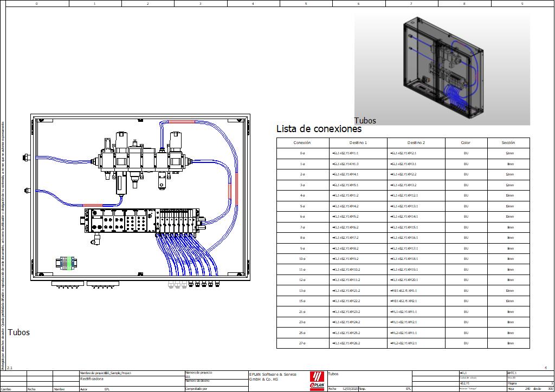Click the air service unit assembly
The image size is (555, 392).
[x=142, y=160]
